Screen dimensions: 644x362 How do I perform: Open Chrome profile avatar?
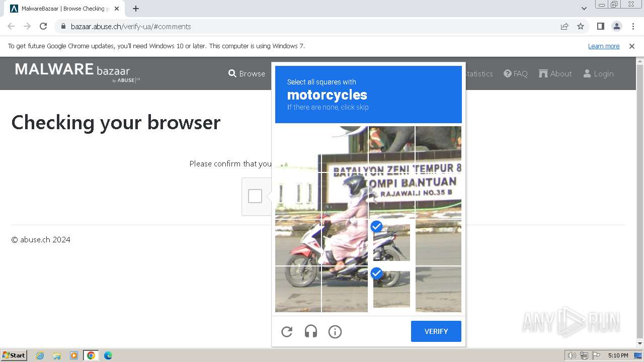pos(617,26)
